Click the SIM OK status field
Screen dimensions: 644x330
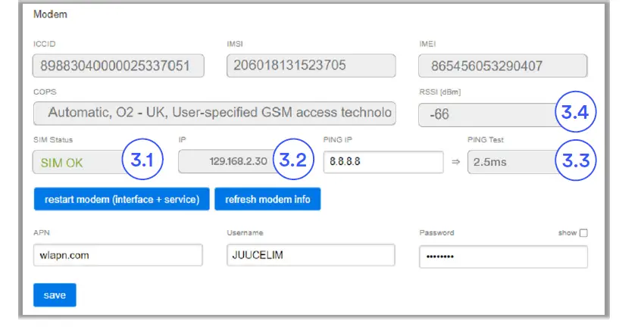coord(76,163)
